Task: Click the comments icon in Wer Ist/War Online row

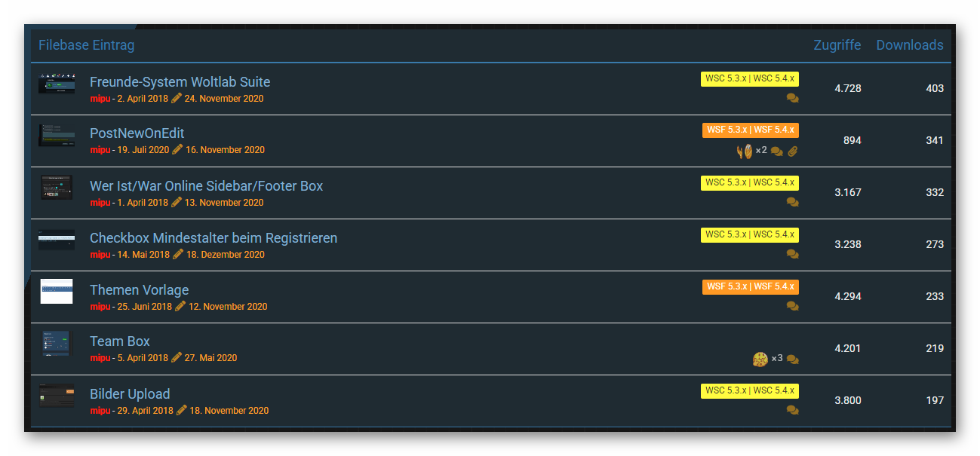Action: 792,202
